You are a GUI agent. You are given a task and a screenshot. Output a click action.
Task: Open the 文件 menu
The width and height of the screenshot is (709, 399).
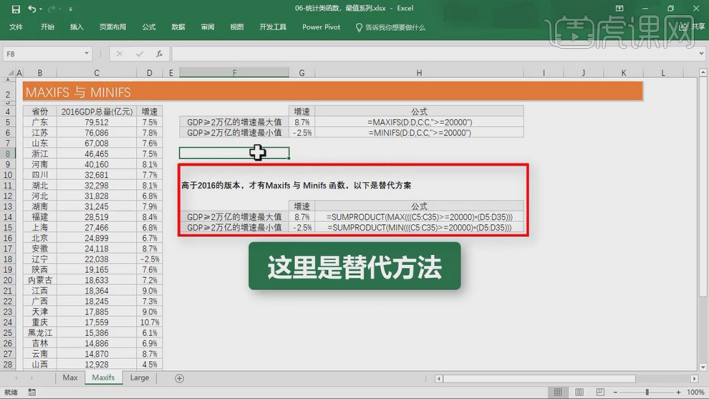[16, 27]
